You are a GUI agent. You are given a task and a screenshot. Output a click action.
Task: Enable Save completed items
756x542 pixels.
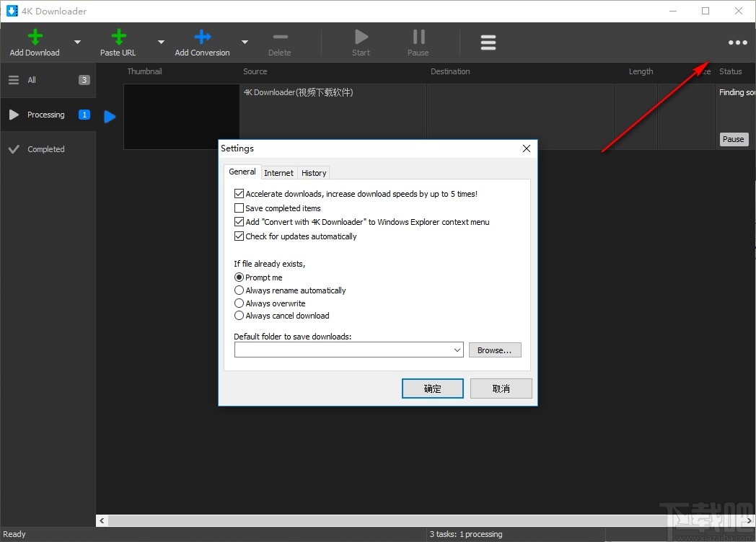click(239, 208)
